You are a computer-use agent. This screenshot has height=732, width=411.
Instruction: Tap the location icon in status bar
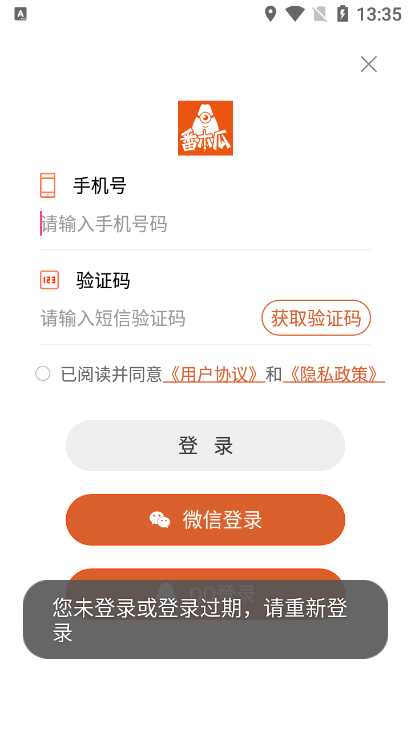coord(270,14)
